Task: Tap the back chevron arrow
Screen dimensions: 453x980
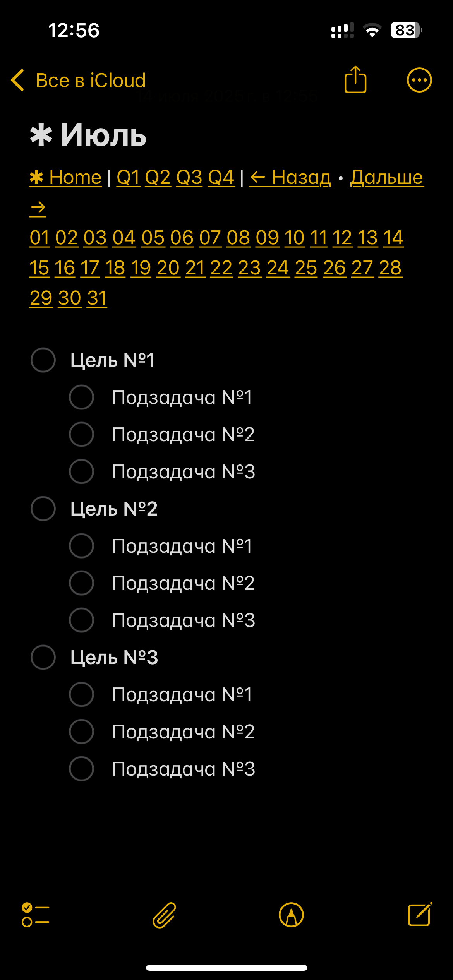Action: click(x=18, y=80)
